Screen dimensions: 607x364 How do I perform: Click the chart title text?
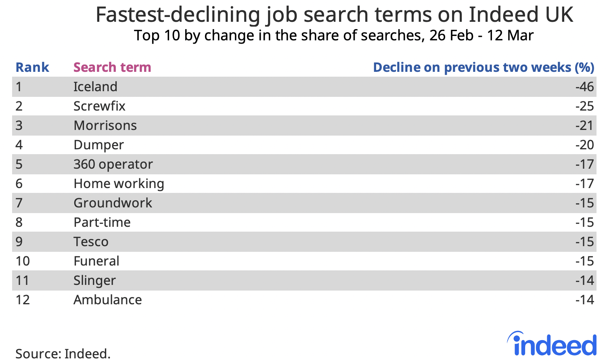tap(334, 15)
